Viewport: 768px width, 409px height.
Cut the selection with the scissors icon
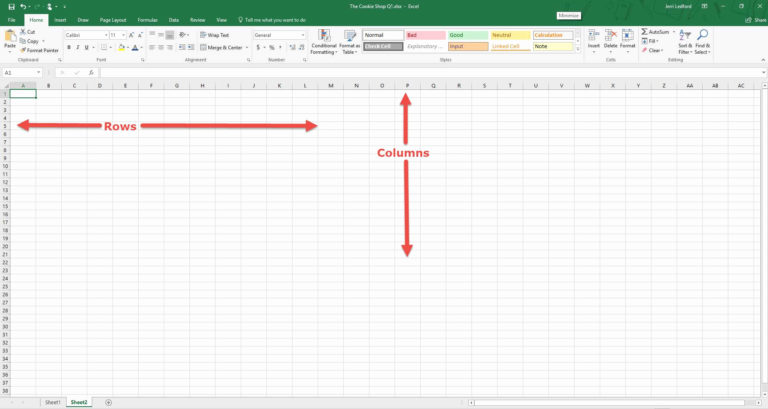pyautogui.click(x=23, y=31)
